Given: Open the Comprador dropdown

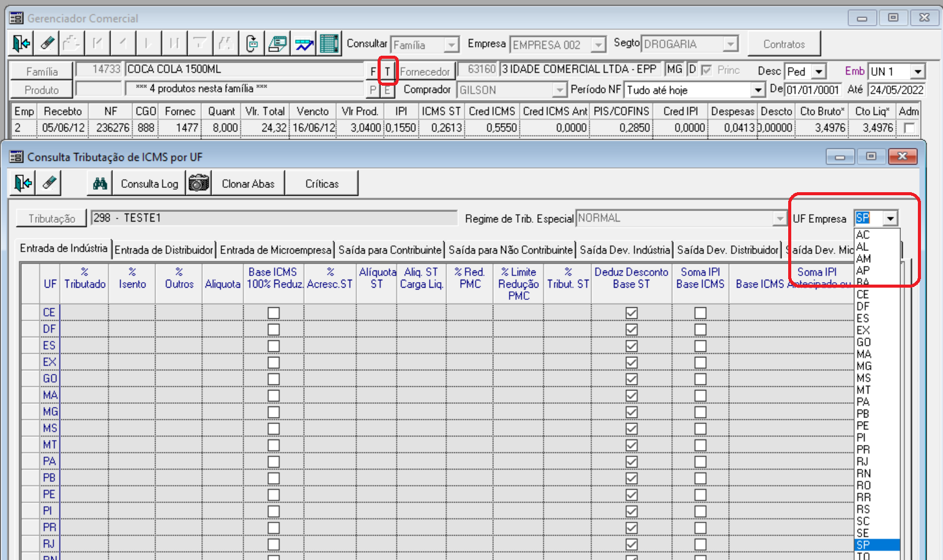Looking at the screenshot, I should click(x=559, y=90).
